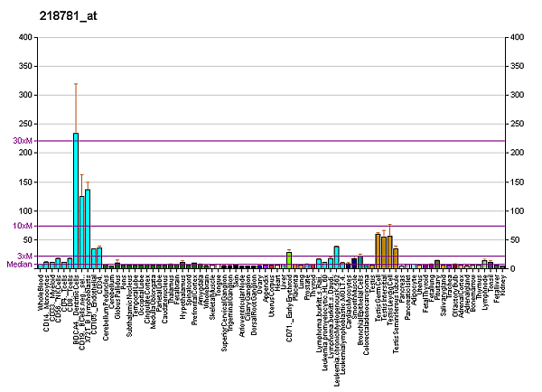Click the 10xM threshold label
542x392 pixels.
[23, 226]
